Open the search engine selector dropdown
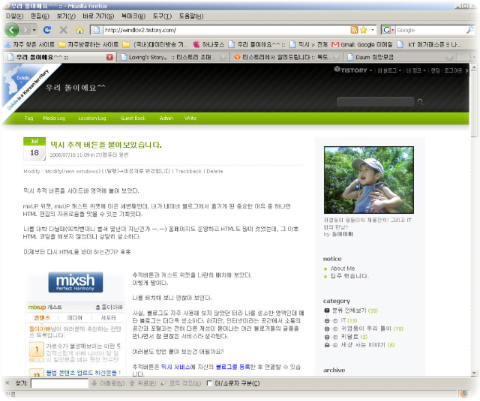This screenshot has height=401, width=480. [389, 30]
